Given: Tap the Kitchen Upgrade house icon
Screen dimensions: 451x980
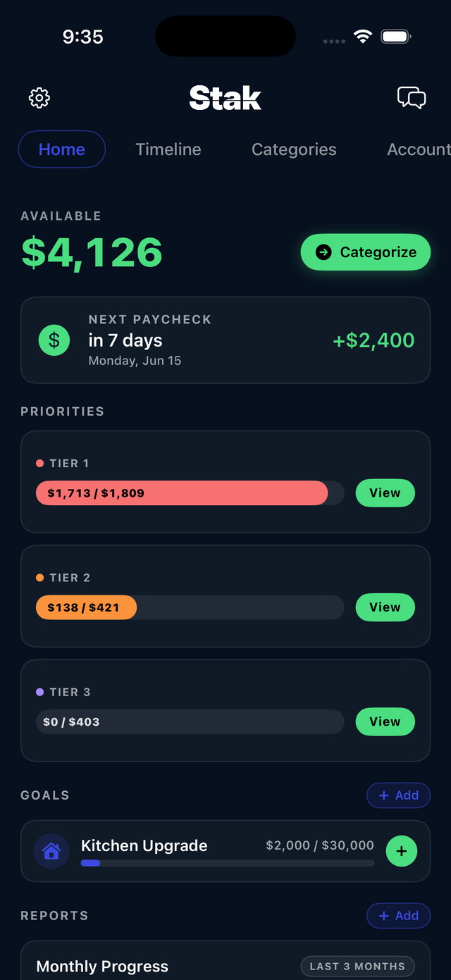Looking at the screenshot, I should click(51, 851).
